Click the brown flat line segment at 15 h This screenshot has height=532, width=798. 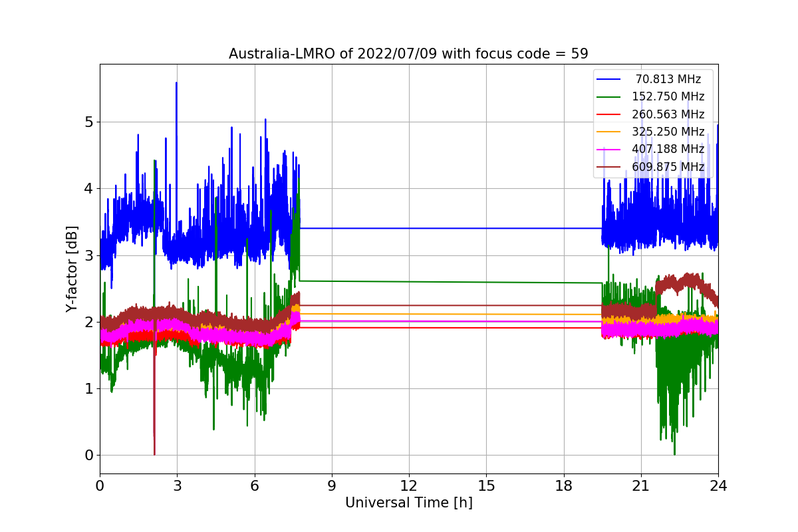click(486, 305)
